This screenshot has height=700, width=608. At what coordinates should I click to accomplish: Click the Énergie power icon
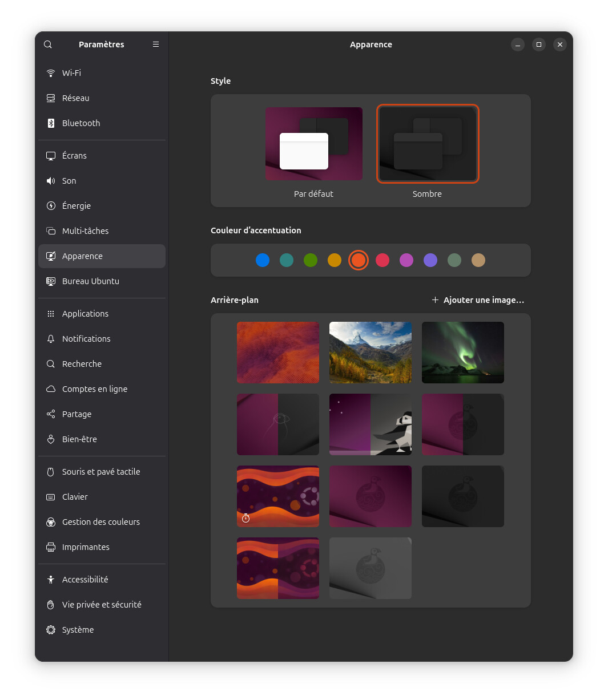tap(51, 206)
